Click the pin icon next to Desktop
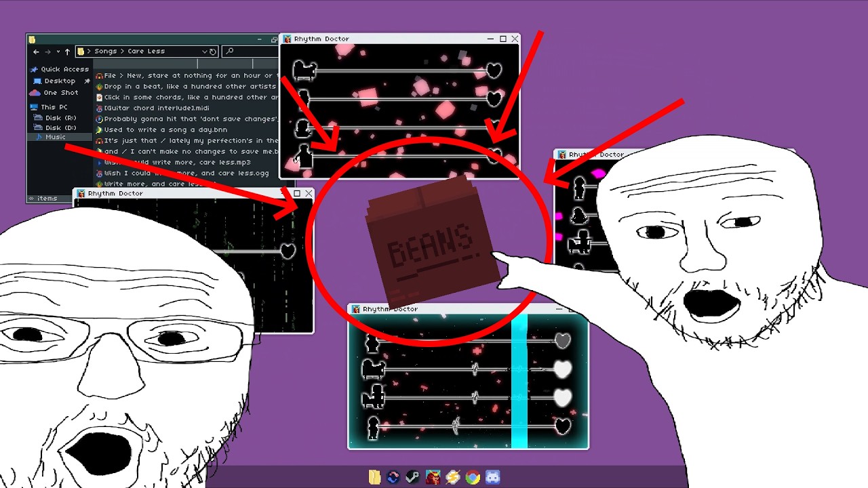 click(87, 81)
